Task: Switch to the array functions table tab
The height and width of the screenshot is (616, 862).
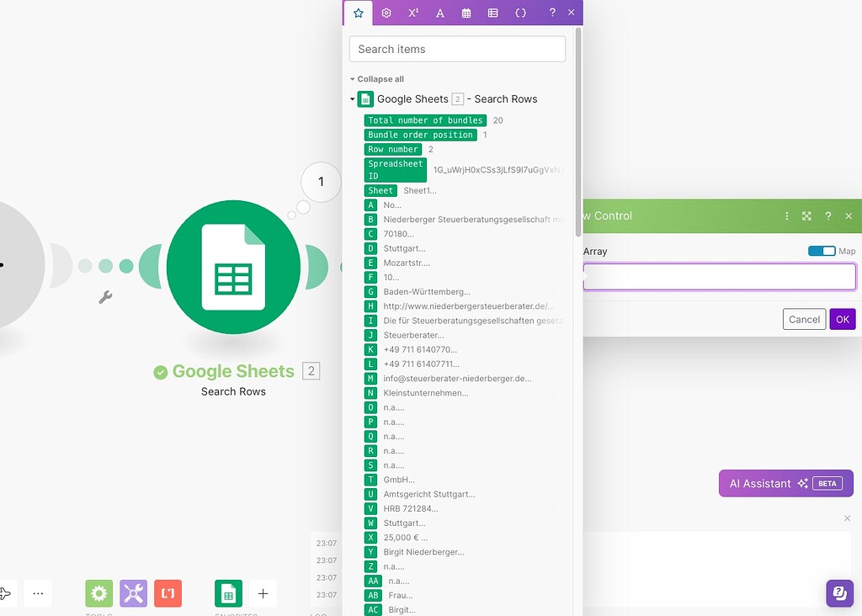Action: point(493,13)
